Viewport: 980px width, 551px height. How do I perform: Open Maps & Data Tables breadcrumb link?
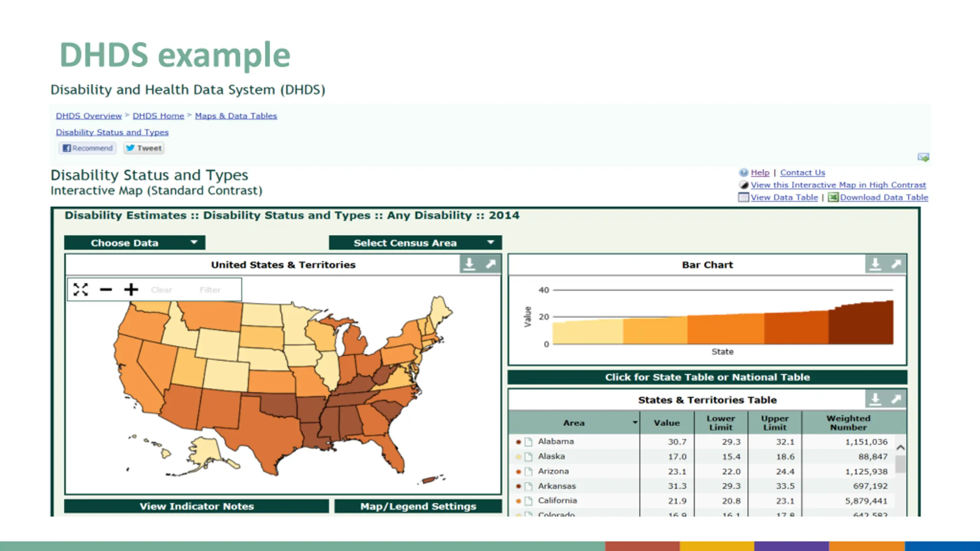tap(236, 116)
